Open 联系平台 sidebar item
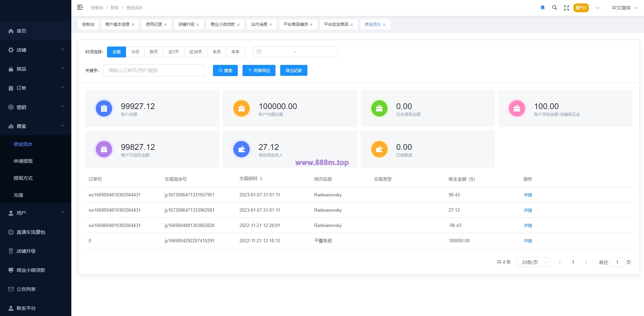 pyautogui.click(x=36, y=308)
